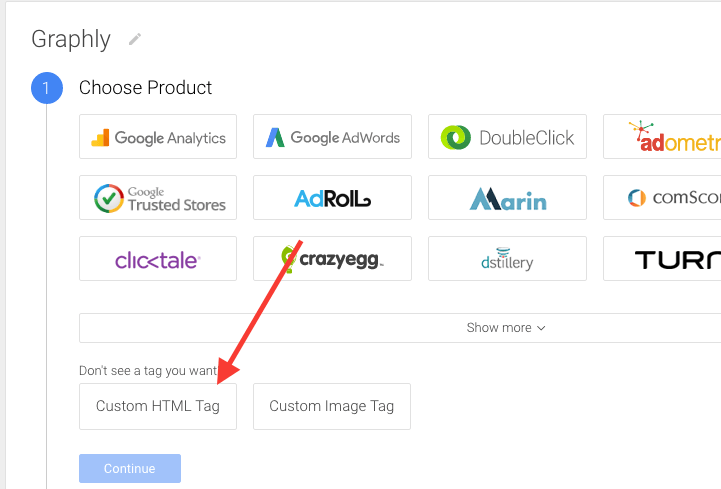The image size is (721, 489).
Task: Select the Adometry product tile
Action: tap(662, 137)
